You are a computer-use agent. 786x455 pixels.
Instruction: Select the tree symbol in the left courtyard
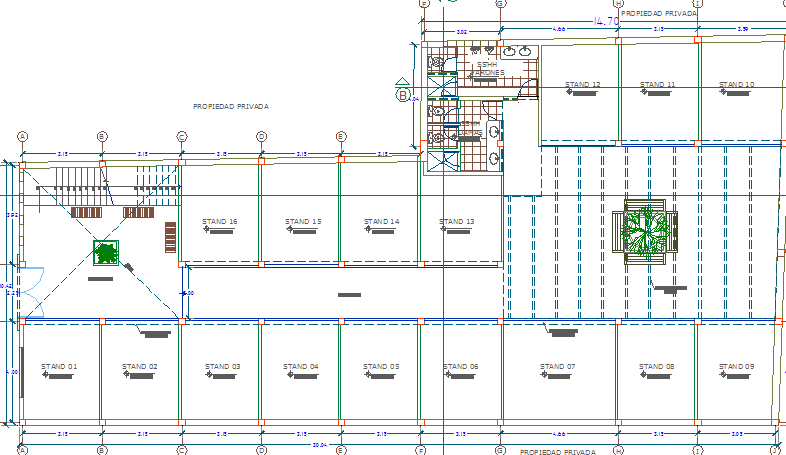(x=104, y=253)
